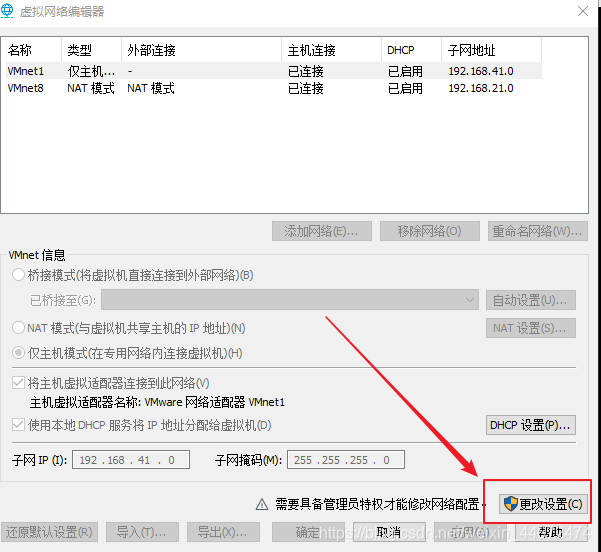This screenshot has height=552, width=601.
Task: Click the 重命名网络(W) button
Action: pyautogui.click(x=537, y=231)
